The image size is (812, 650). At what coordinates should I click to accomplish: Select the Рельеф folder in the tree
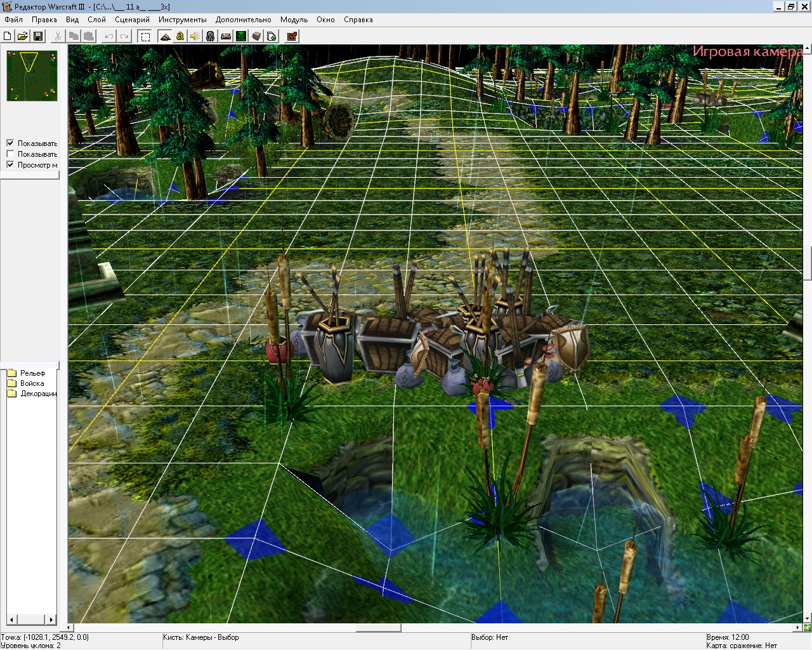pos(26,373)
